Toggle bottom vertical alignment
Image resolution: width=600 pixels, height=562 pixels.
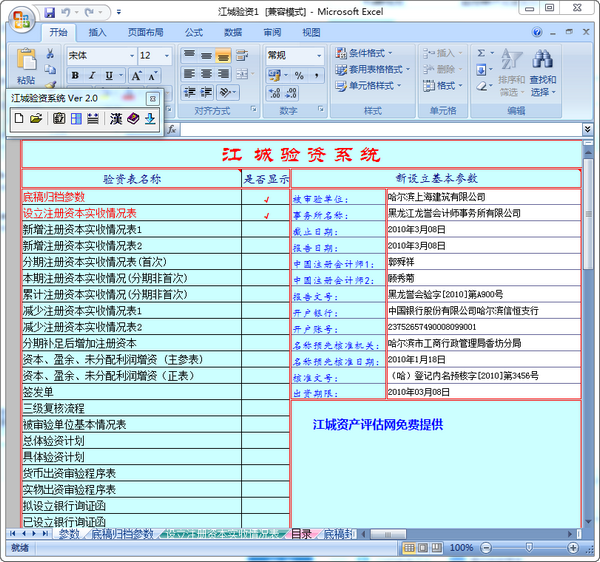pyautogui.click(x=223, y=55)
